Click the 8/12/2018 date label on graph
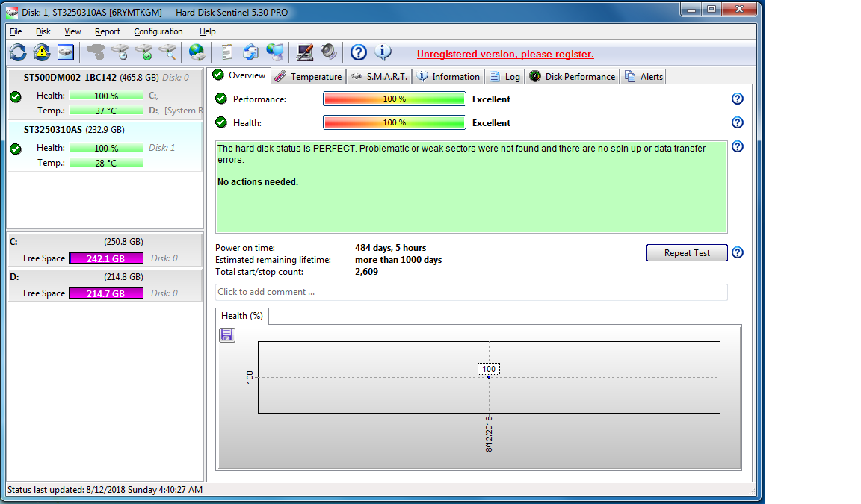This screenshot has width=861, height=504. click(x=489, y=434)
